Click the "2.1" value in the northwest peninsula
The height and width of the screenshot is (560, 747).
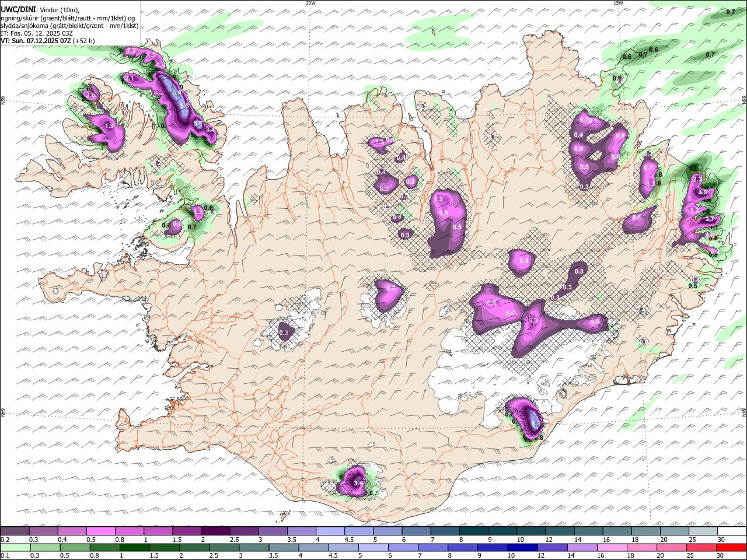point(130,79)
